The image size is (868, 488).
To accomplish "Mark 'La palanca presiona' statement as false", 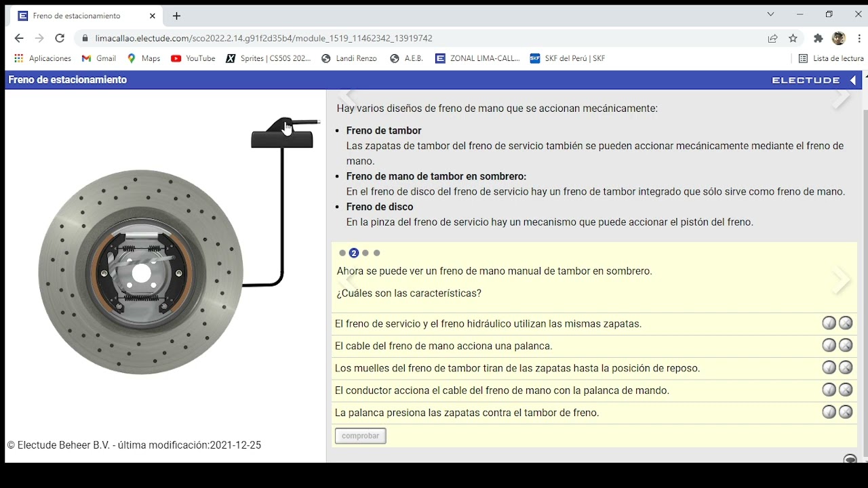I will (x=846, y=412).
